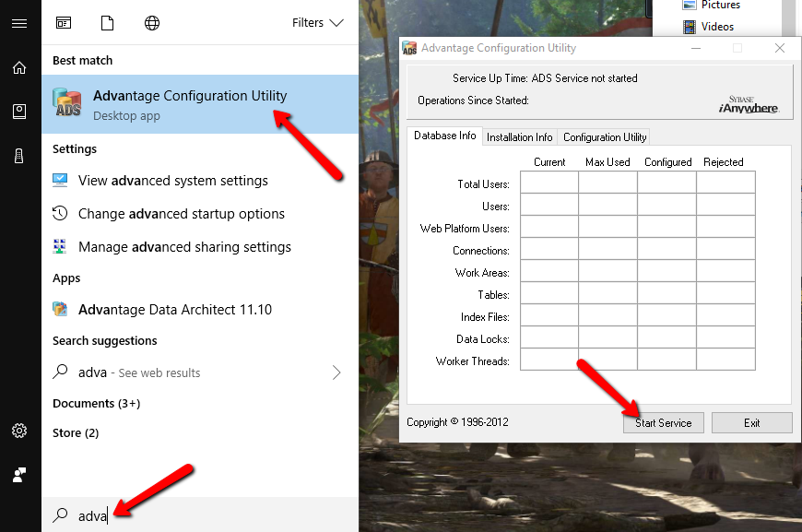Expand Documents (3+) results group
This screenshot has width=802, height=532.
tap(96, 404)
